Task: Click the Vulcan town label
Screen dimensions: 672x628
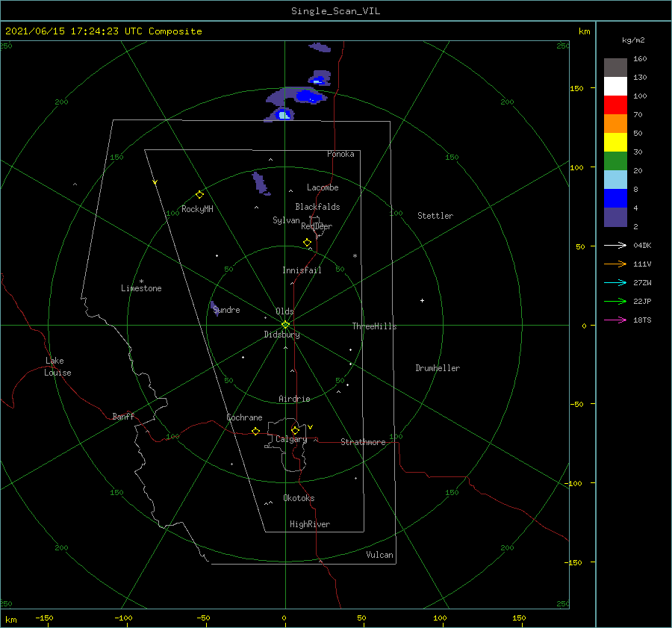Action: pyautogui.click(x=379, y=555)
